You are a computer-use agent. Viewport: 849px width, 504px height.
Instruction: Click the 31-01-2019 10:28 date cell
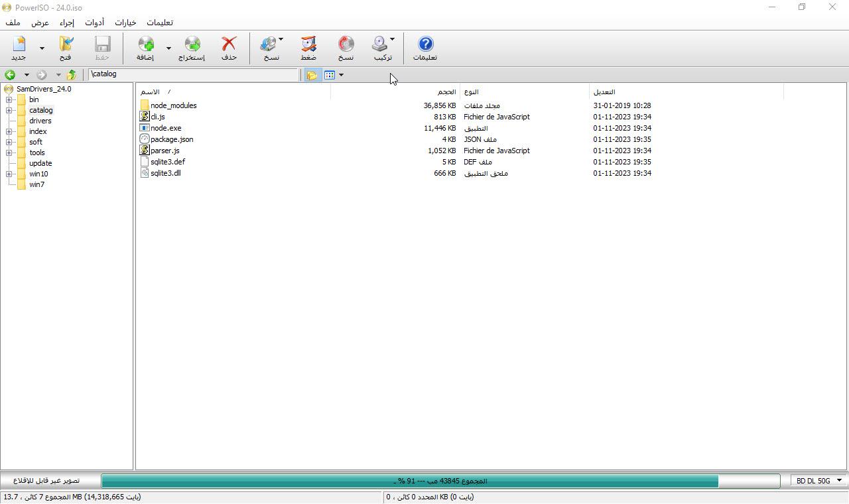click(622, 105)
